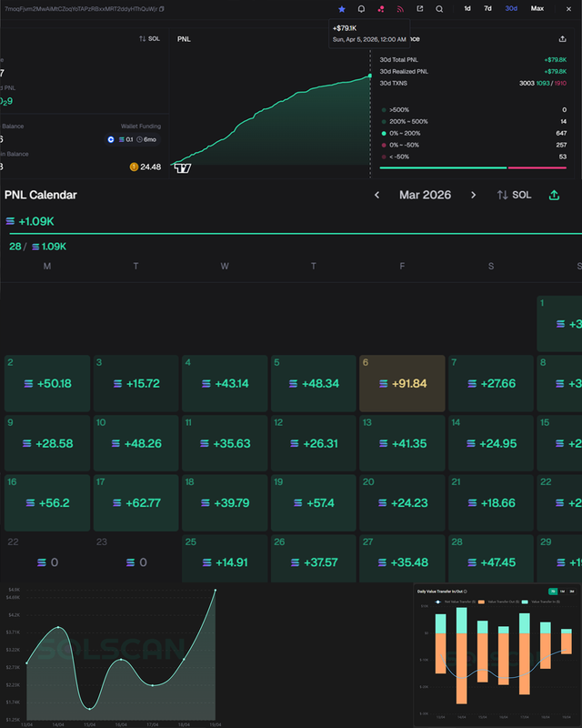
Task: Click the 30d TXNS count 3003
Action: 527,83
